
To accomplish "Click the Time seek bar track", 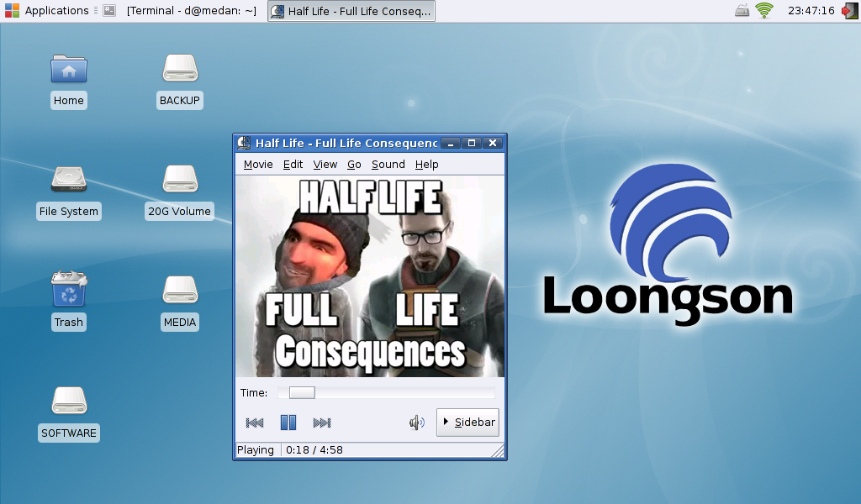I will pyautogui.click(x=386, y=392).
